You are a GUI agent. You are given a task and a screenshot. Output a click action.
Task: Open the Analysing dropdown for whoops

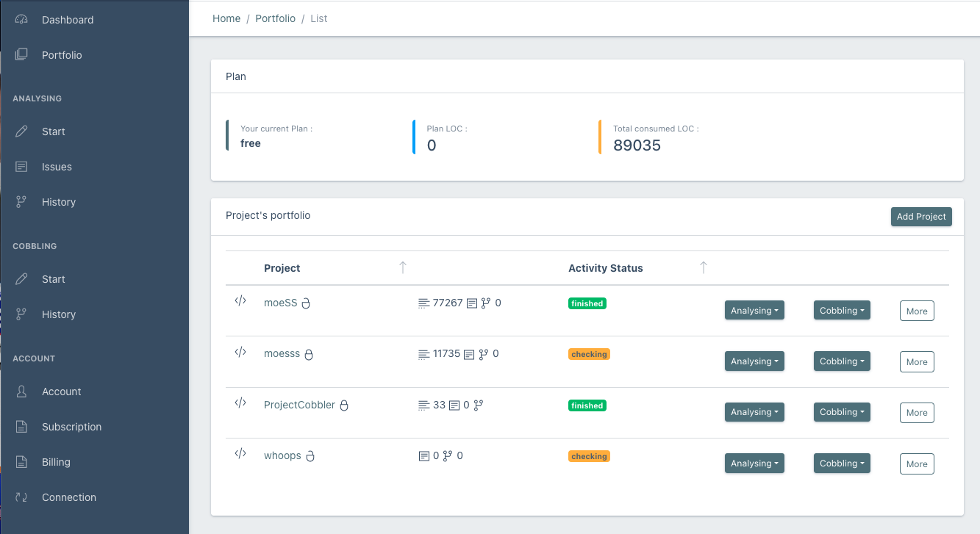click(754, 463)
